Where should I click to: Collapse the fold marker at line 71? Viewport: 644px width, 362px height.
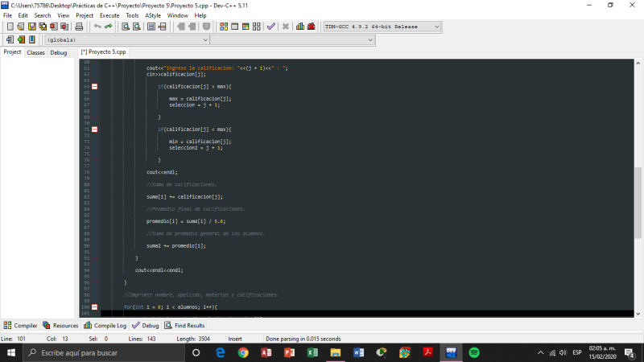[94, 129]
